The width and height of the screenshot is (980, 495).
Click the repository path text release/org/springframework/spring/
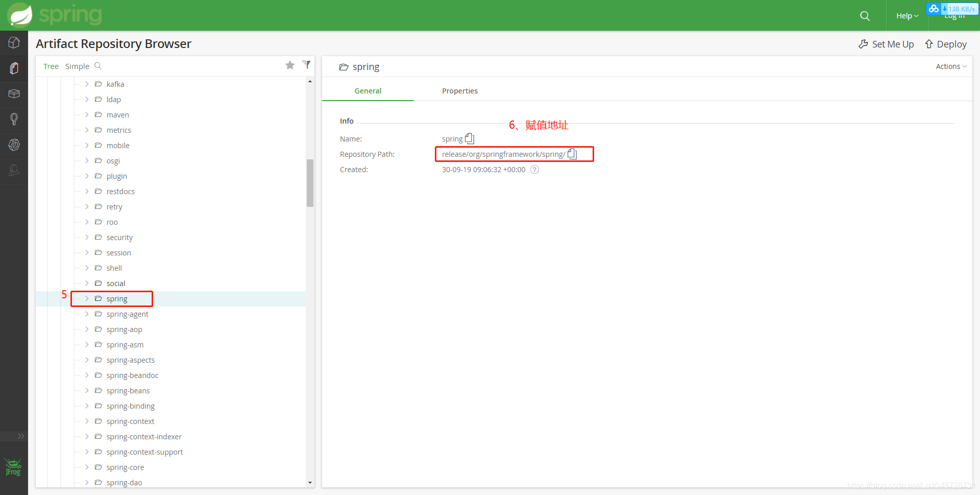503,154
